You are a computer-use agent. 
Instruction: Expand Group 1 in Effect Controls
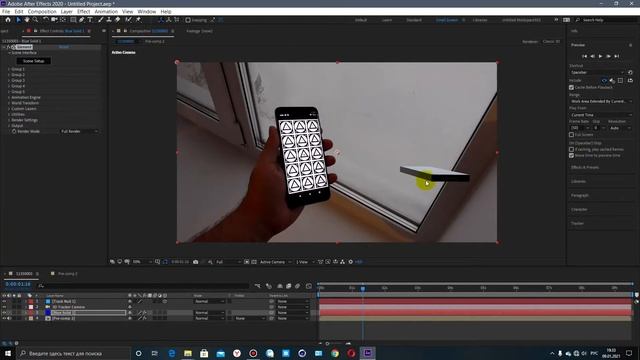[x=9, y=69]
